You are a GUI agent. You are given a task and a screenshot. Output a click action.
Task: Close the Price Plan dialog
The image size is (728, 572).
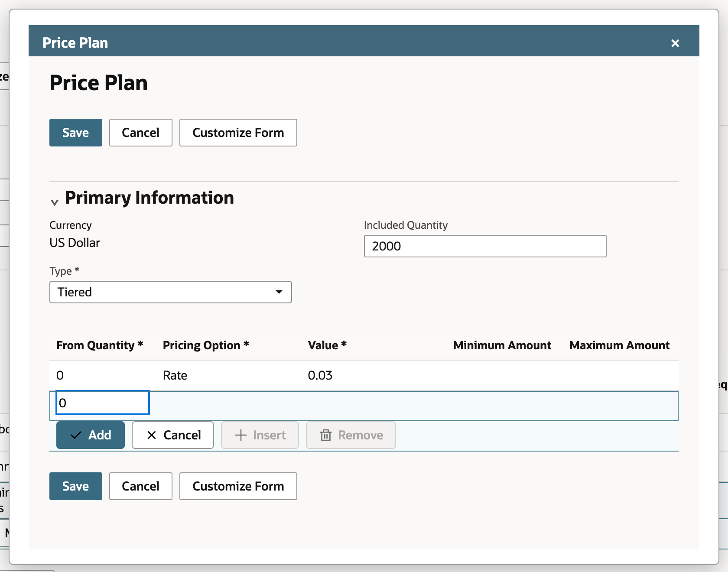675,43
